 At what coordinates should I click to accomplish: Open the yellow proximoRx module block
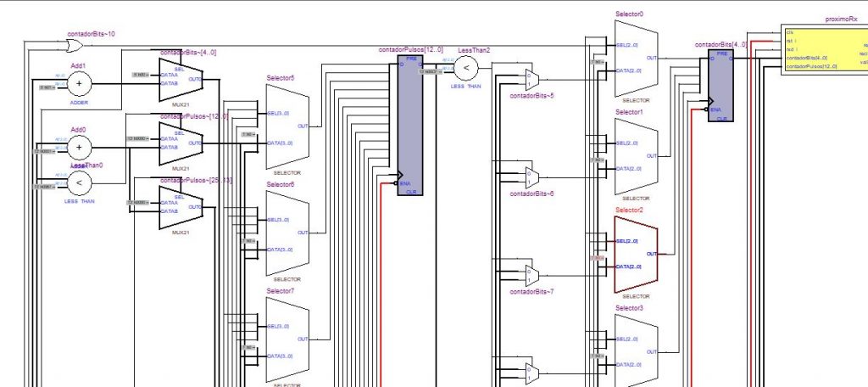(823, 49)
